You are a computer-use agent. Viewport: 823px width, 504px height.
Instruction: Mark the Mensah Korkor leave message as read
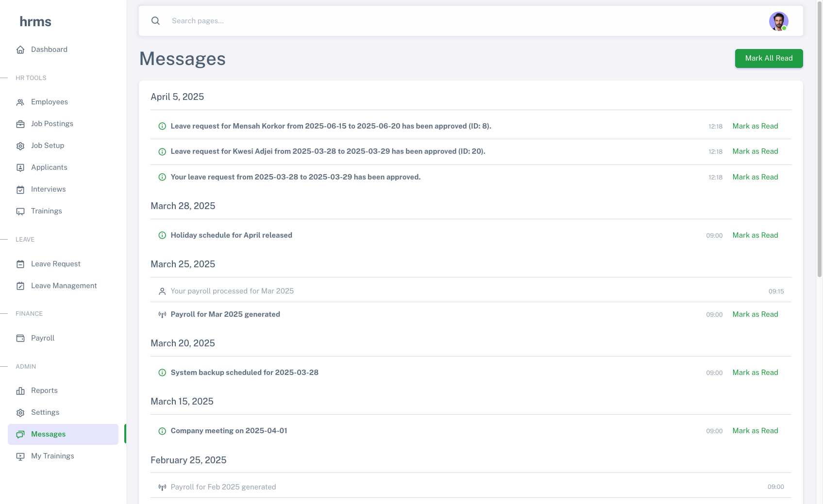755,126
